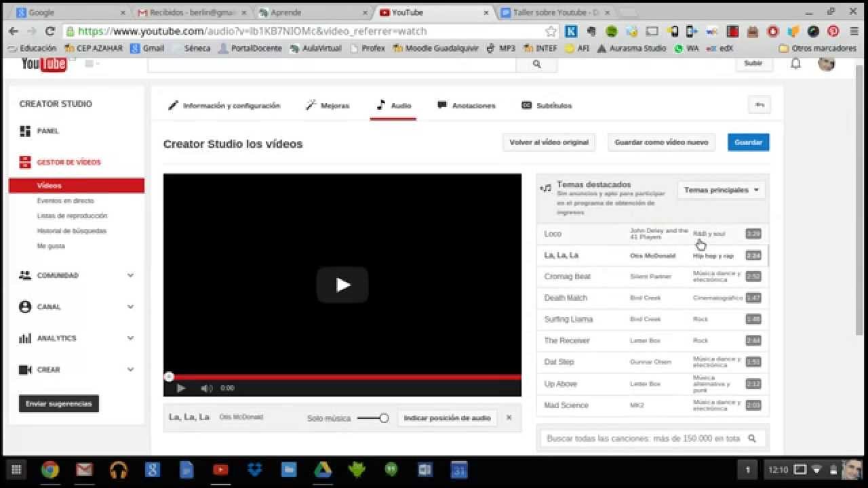The height and width of the screenshot is (488, 868).
Task: Click Enviar sugerencias button
Action: coord(58,404)
